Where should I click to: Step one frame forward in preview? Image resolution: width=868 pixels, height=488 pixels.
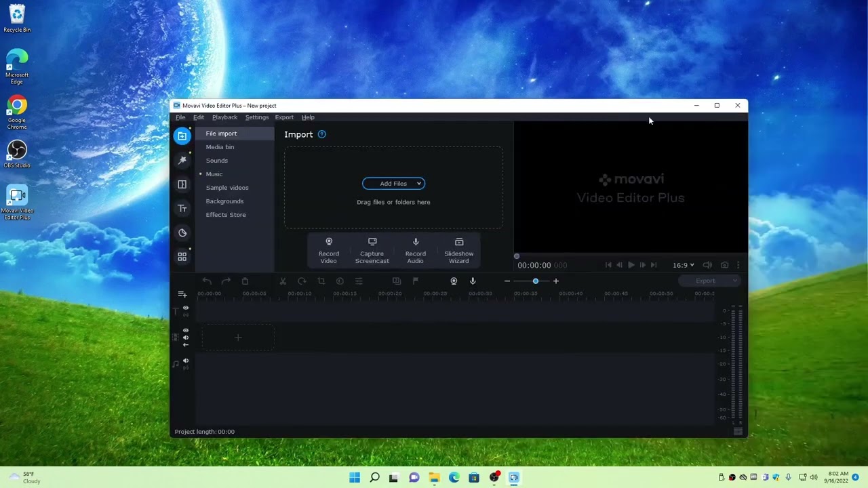click(x=642, y=265)
